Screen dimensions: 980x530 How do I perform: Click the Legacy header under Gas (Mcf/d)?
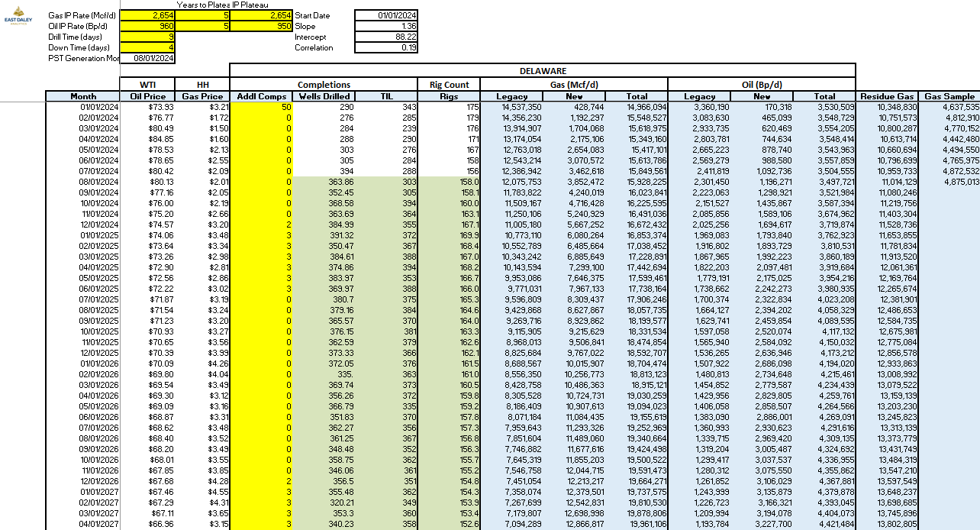point(511,96)
